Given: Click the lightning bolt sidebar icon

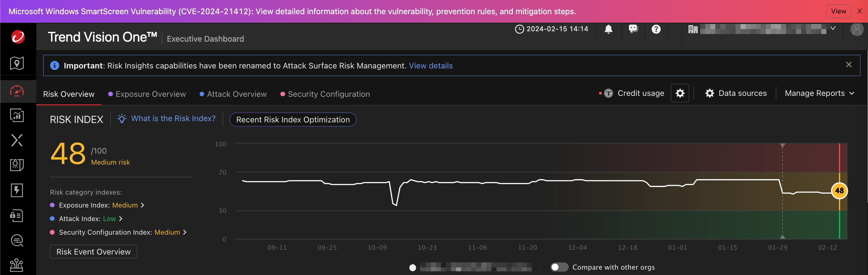Looking at the screenshot, I should (17, 190).
